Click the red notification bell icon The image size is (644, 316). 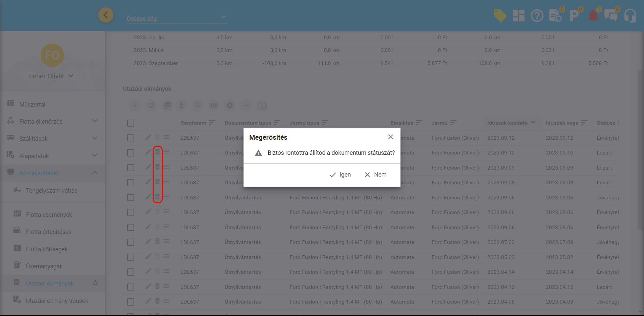pyautogui.click(x=593, y=16)
